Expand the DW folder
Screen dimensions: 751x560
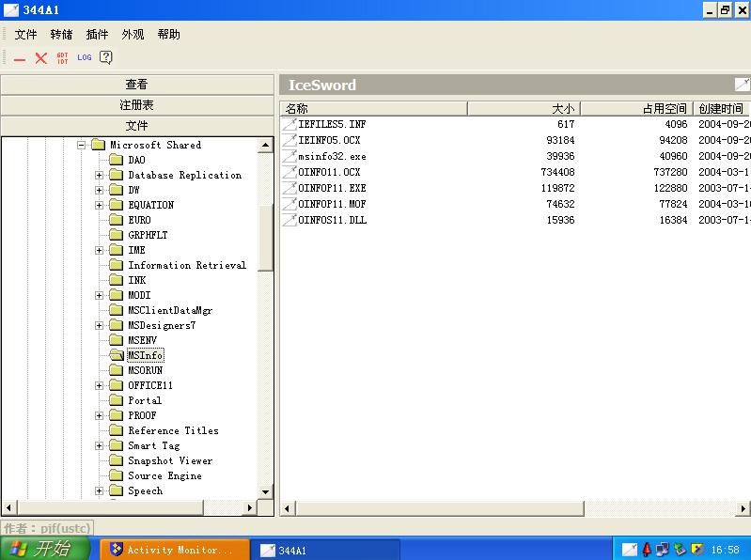(x=99, y=190)
